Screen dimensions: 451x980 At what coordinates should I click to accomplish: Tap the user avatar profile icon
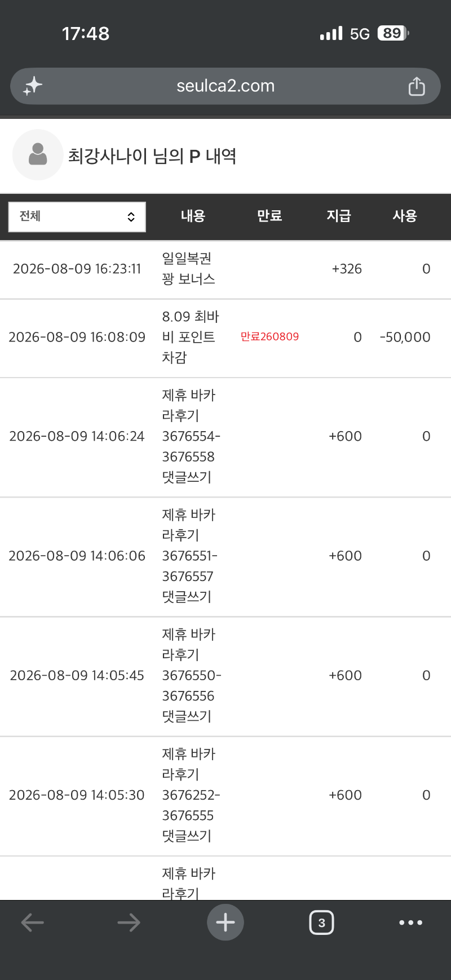click(x=38, y=155)
